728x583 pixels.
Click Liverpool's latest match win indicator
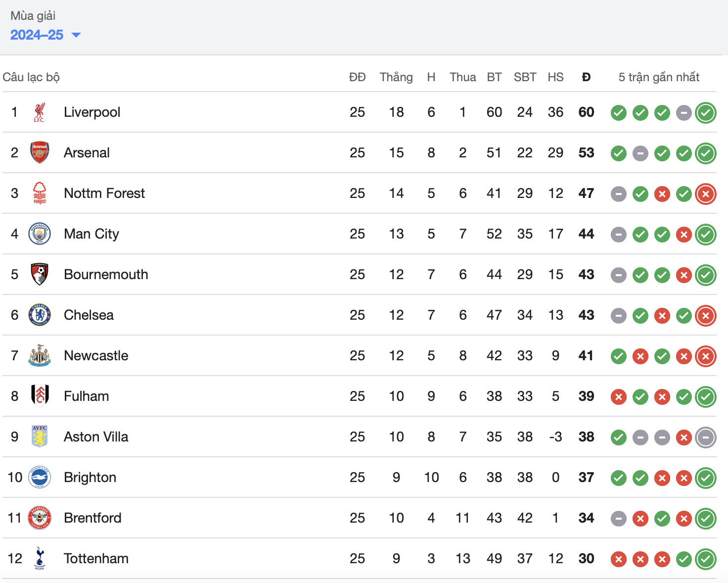(x=706, y=113)
